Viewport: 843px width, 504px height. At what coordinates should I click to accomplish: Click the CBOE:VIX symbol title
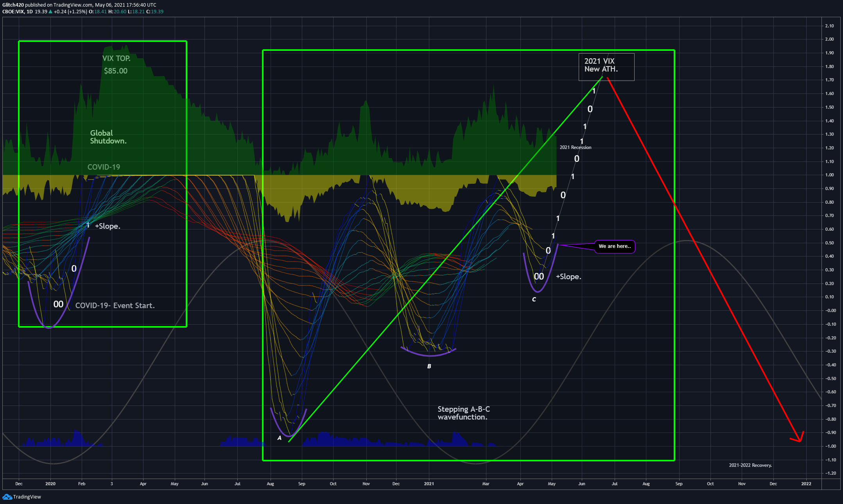point(13,12)
